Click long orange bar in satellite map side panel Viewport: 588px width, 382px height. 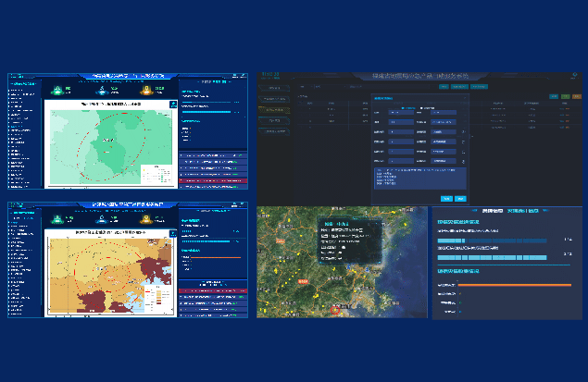click(x=515, y=285)
